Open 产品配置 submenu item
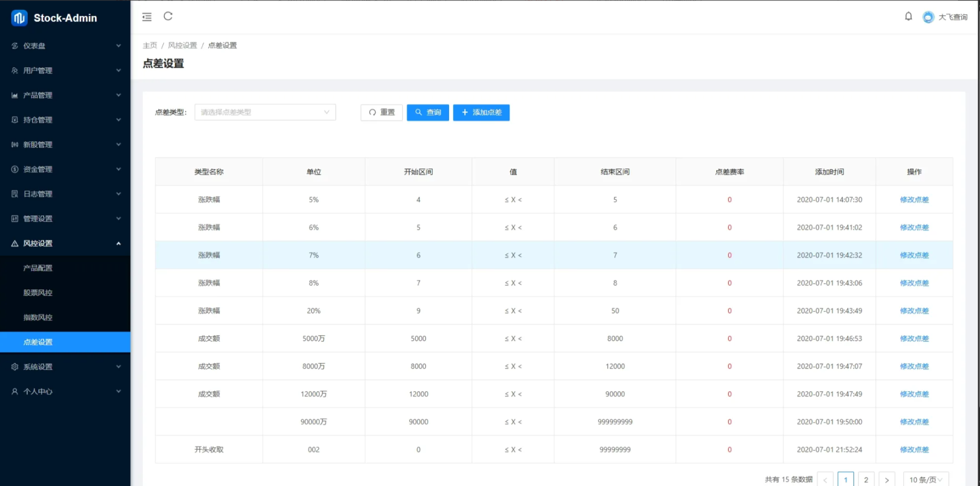The height and width of the screenshot is (486, 980). click(x=38, y=268)
